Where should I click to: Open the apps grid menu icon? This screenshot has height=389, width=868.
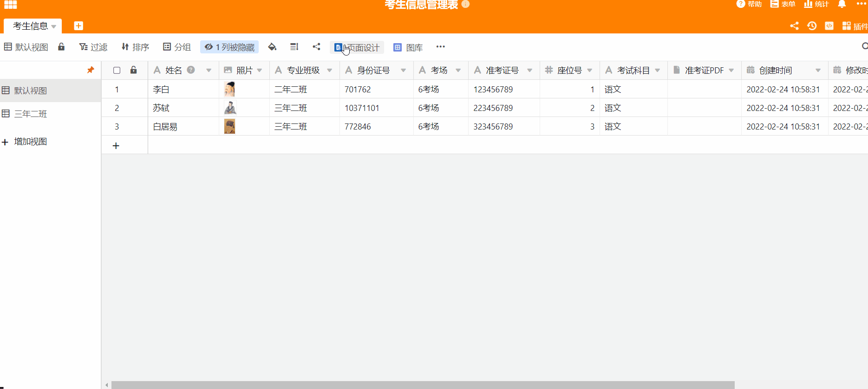coord(10,4)
